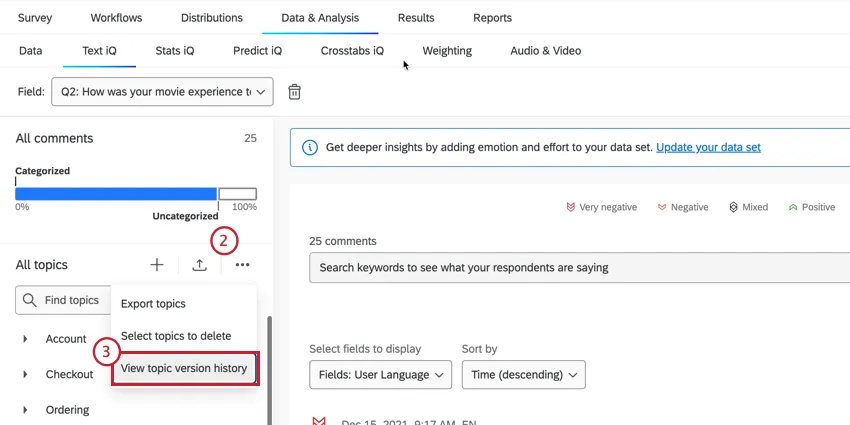This screenshot has height=425, width=850.
Task: Choose View topic version history
Action: pyautogui.click(x=184, y=368)
